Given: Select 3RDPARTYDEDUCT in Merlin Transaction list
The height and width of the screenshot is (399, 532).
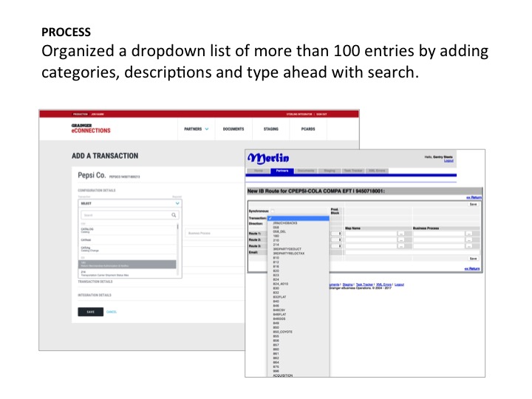Looking at the screenshot, I should pos(287,249).
